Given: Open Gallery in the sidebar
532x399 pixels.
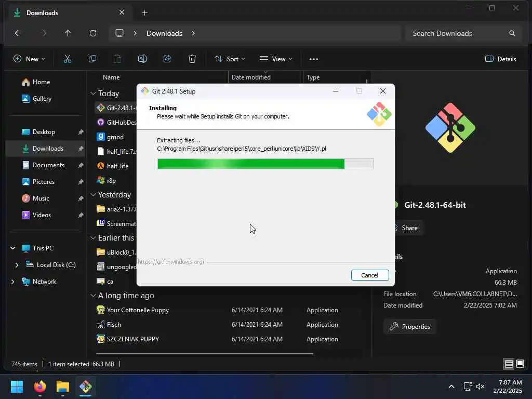Looking at the screenshot, I should tap(42, 98).
